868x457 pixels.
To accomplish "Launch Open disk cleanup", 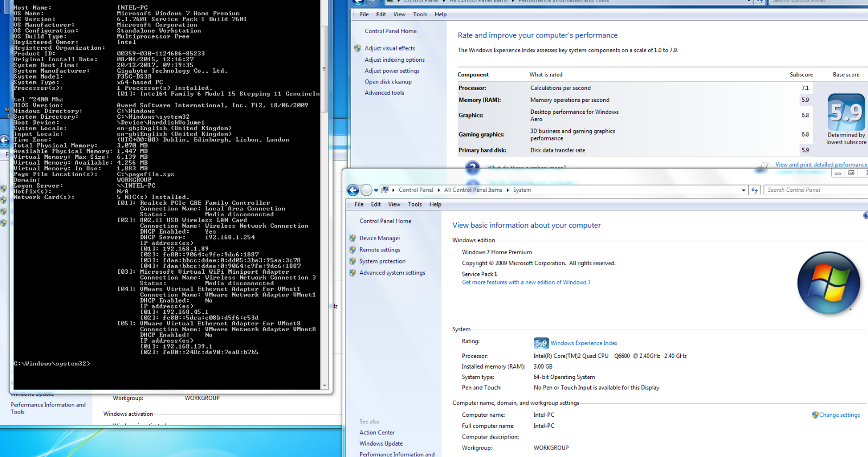I will click(388, 82).
